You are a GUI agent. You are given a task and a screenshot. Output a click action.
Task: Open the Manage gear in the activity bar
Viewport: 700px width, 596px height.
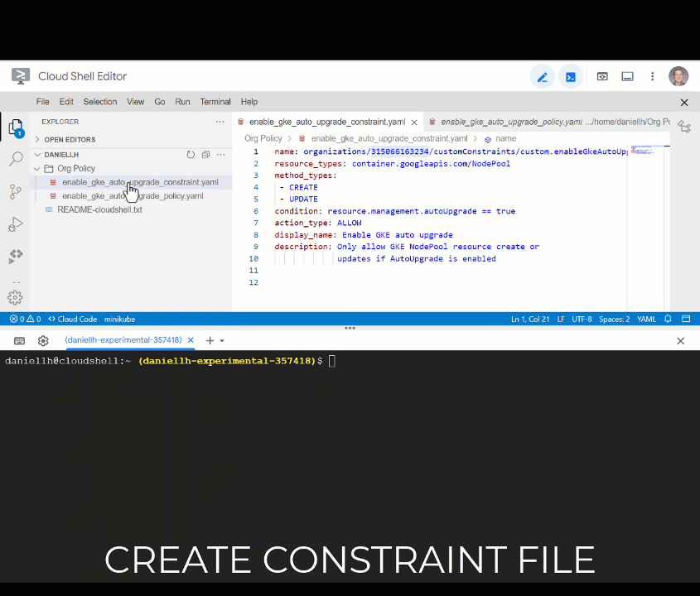tap(15, 297)
